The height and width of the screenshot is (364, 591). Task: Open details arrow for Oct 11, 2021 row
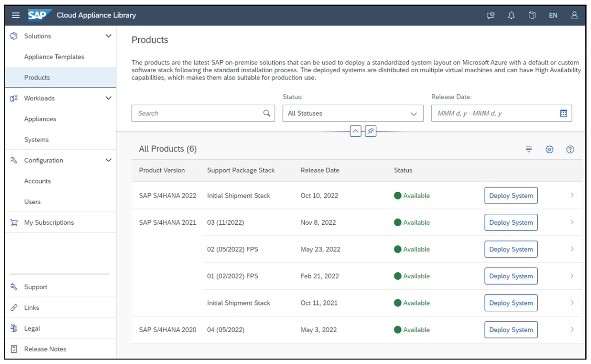point(572,303)
